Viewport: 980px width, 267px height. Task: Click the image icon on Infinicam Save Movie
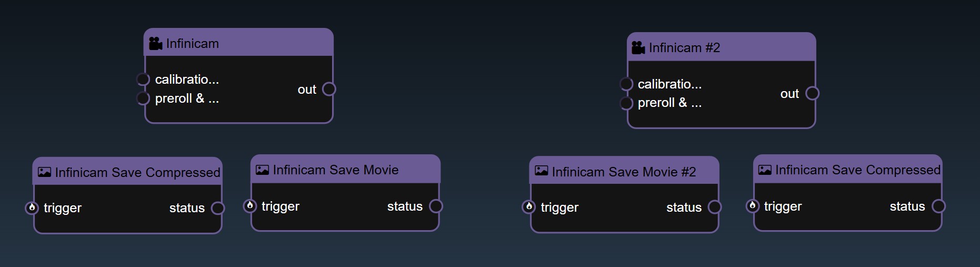click(x=262, y=170)
